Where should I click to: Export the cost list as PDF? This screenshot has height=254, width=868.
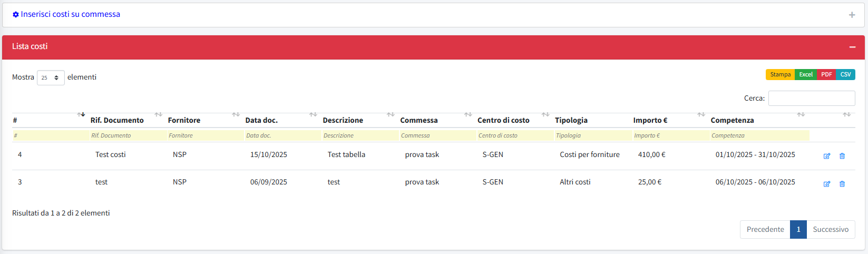point(826,74)
